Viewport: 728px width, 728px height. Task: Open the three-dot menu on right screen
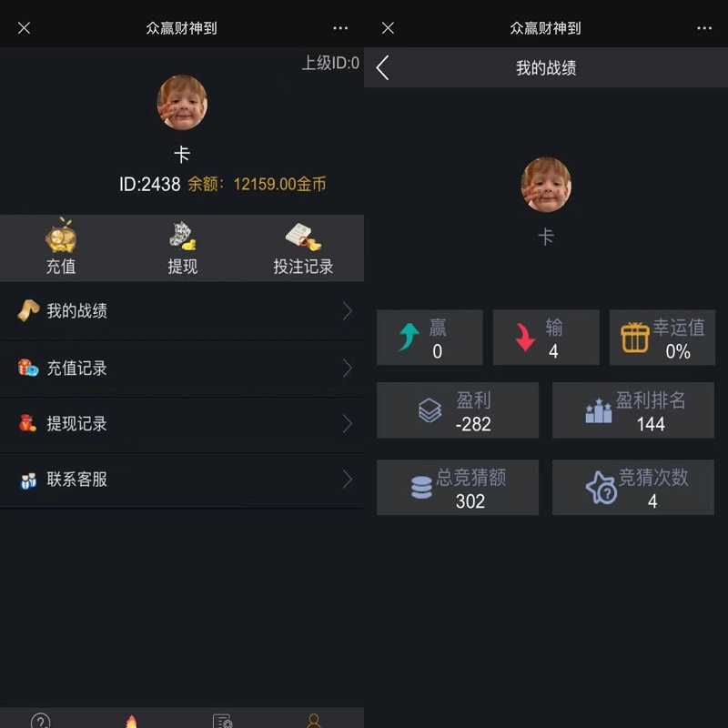[x=704, y=28]
